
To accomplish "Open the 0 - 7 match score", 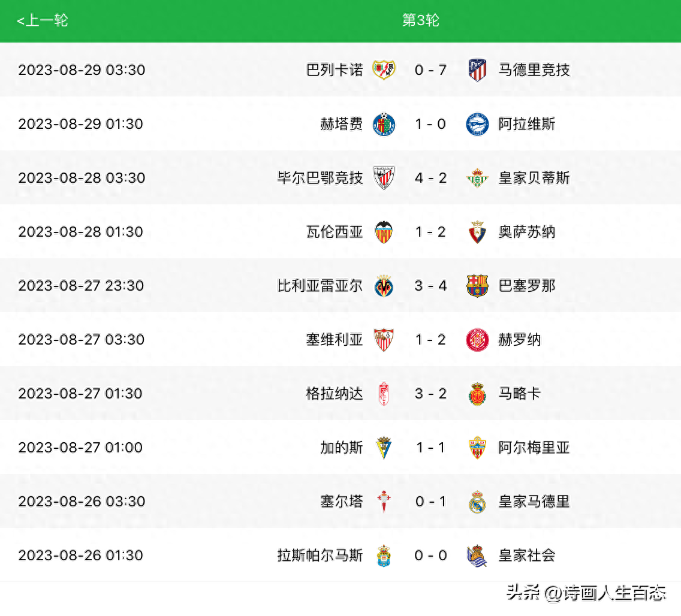I will (x=430, y=70).
